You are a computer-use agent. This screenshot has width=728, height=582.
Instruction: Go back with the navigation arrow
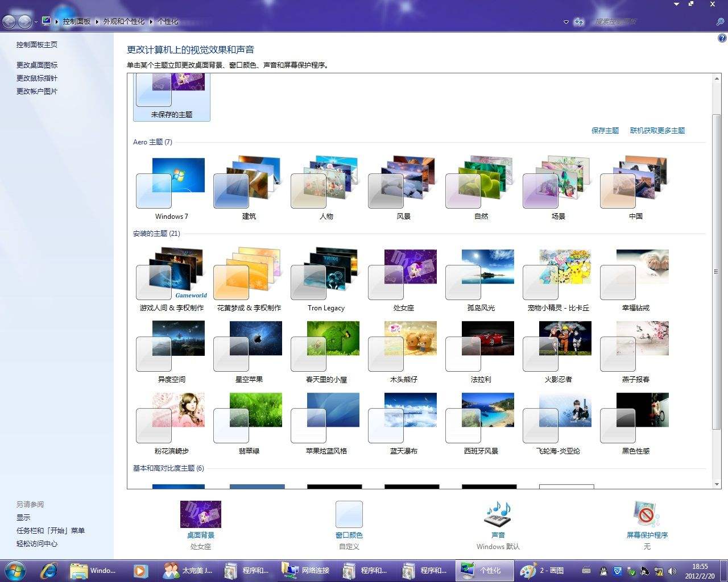click(9, 22)
